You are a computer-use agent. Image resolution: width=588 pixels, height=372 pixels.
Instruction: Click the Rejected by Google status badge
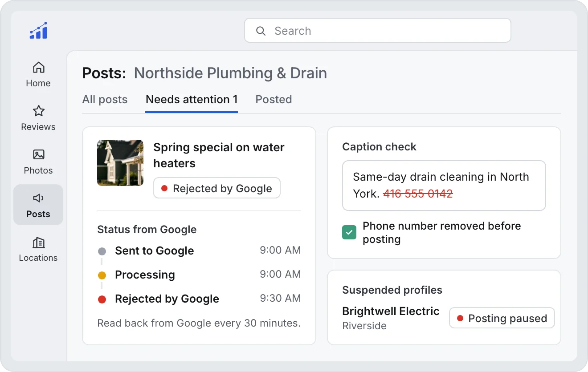coord(217,188)
